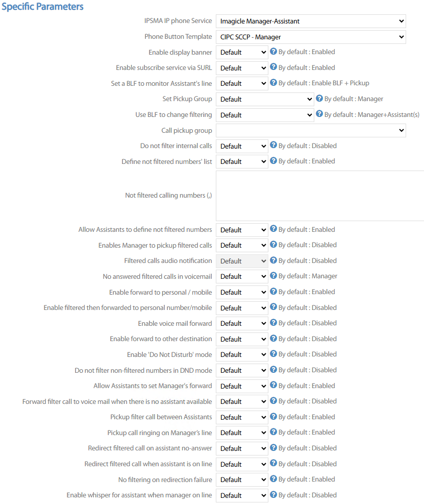This screenshot has width=424, height=504.
Task: Click help icon for No filtering on redirection failure
Action: [x=273, y=479]
